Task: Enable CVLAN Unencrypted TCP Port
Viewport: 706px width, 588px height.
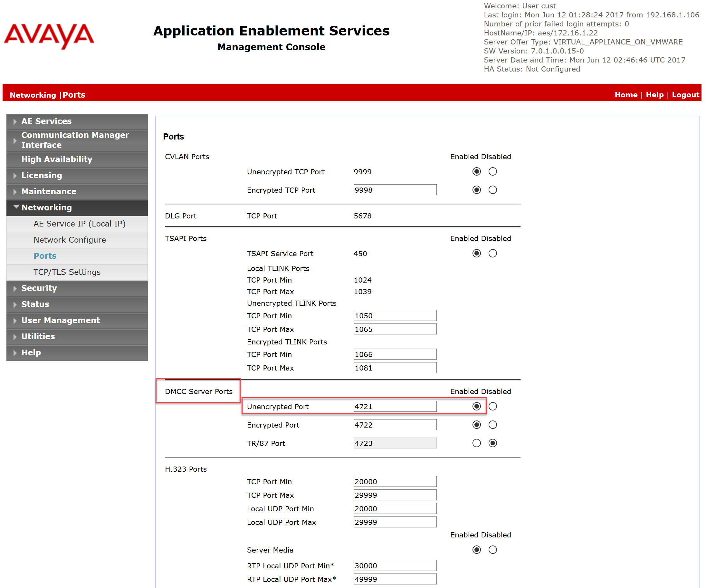Action: (477, 172)
